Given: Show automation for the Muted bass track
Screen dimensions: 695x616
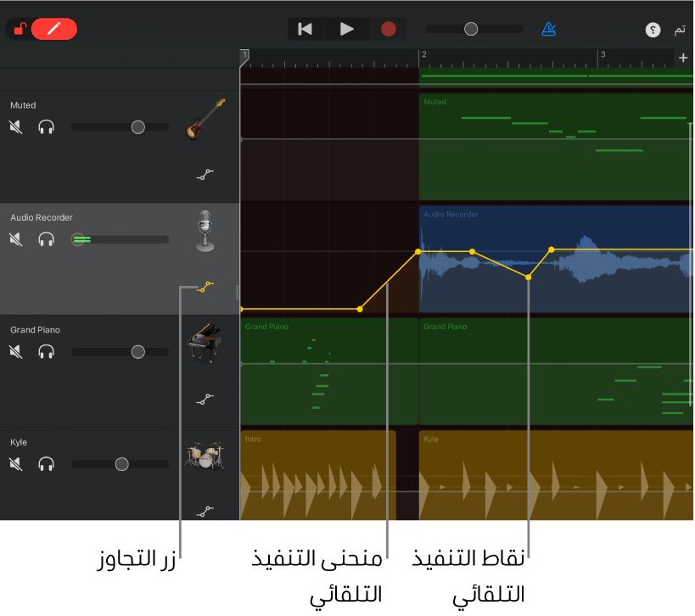Looking at the screenshot, I should [x=205, y=174].
